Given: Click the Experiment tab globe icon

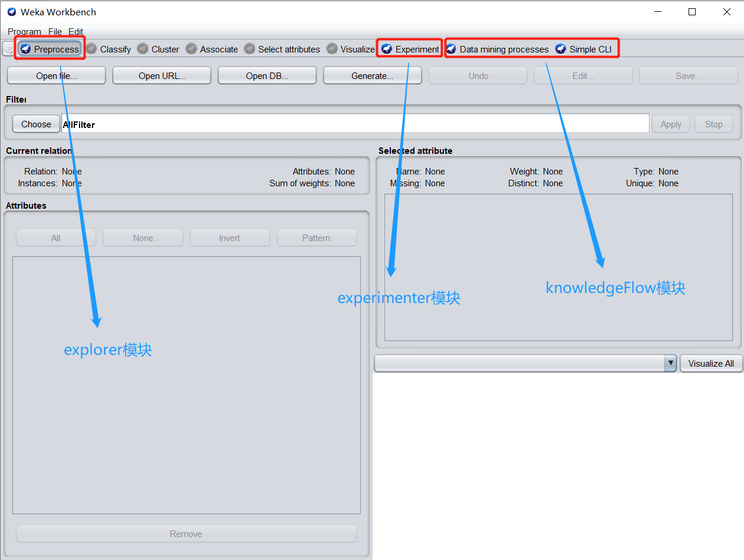Looking at the screenshot, I should 386,49.
